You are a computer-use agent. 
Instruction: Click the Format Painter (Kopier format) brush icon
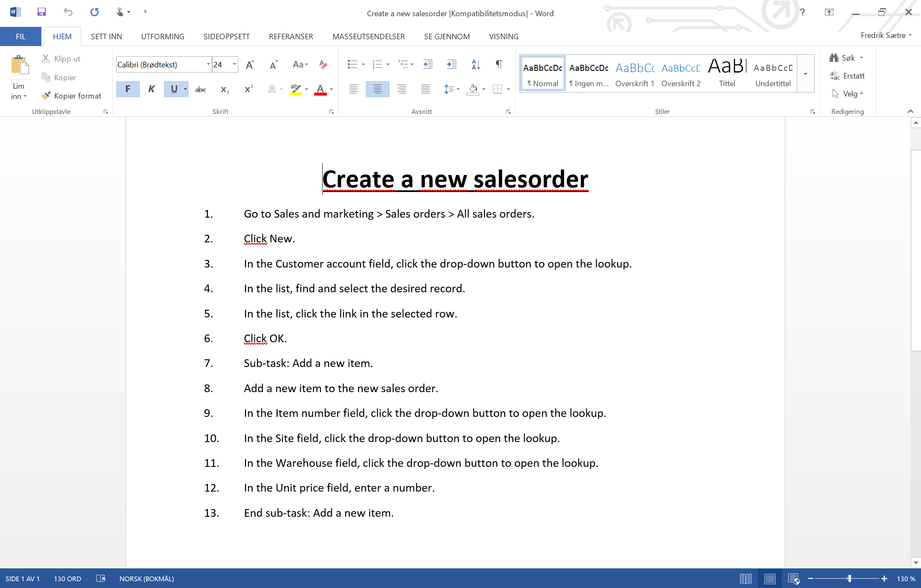click(x=46, y=96)
